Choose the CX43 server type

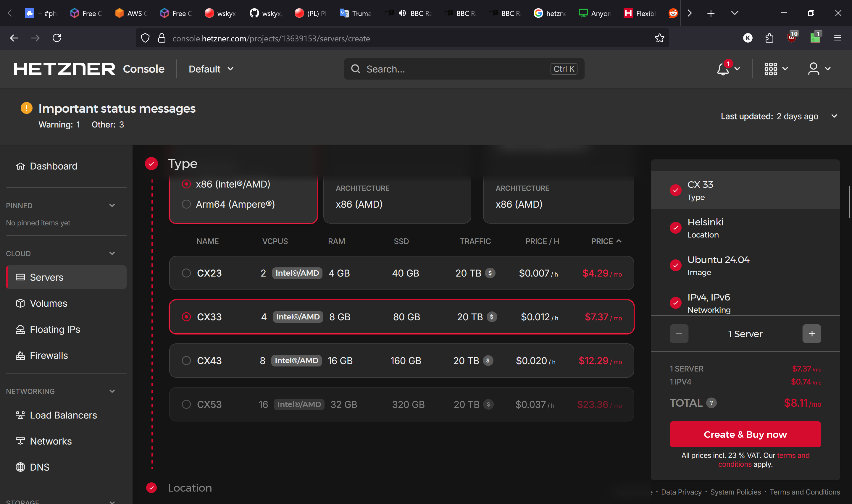pos(186,361)
